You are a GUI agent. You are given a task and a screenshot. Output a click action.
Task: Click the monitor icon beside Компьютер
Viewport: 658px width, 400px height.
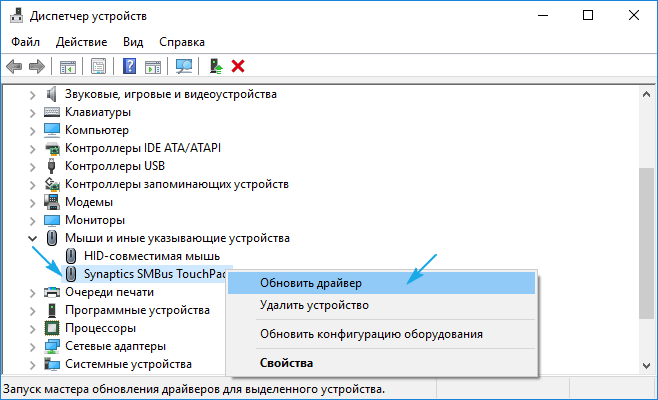[x=52, y=130]
